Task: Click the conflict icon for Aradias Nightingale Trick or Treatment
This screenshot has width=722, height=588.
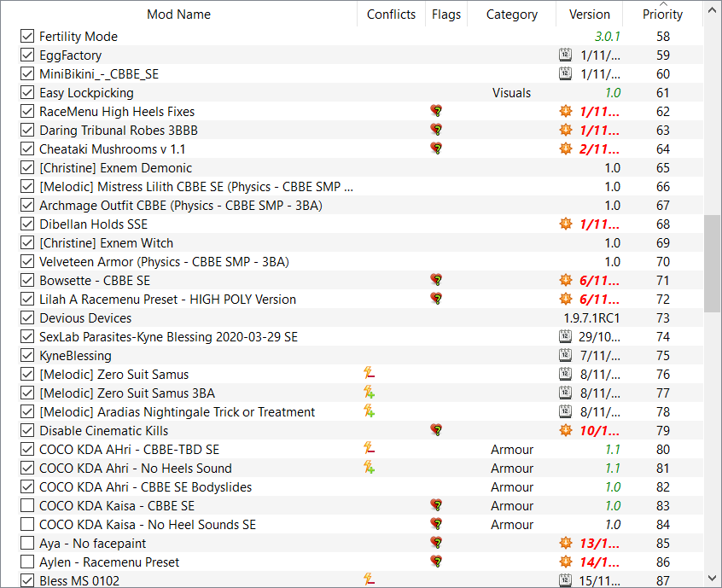Action: tap(369, 410)
